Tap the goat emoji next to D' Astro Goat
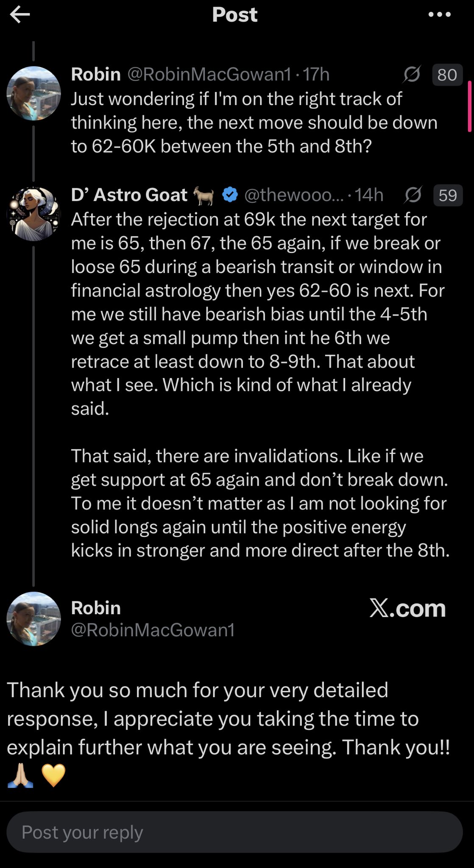474x868 pixels. coord(204,195)
